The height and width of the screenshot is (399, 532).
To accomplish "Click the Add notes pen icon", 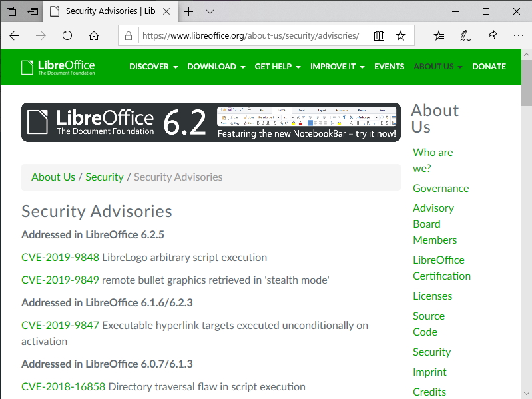I will click(x=465, y=35).
